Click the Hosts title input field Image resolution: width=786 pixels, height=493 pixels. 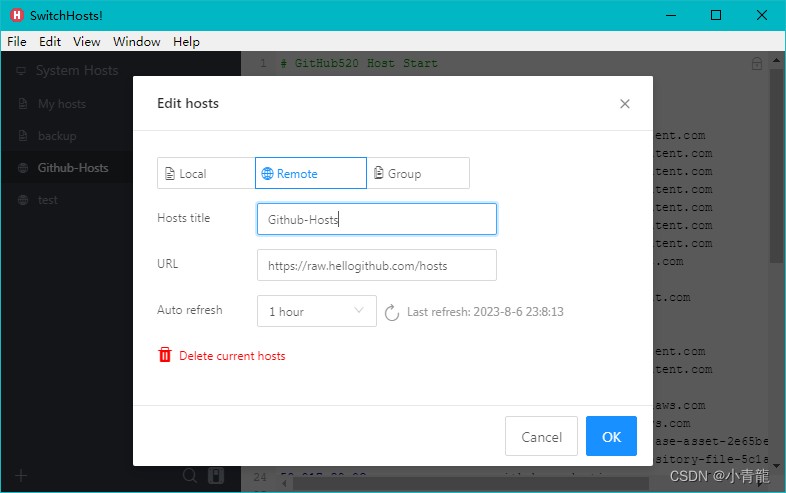coord(376,219)
